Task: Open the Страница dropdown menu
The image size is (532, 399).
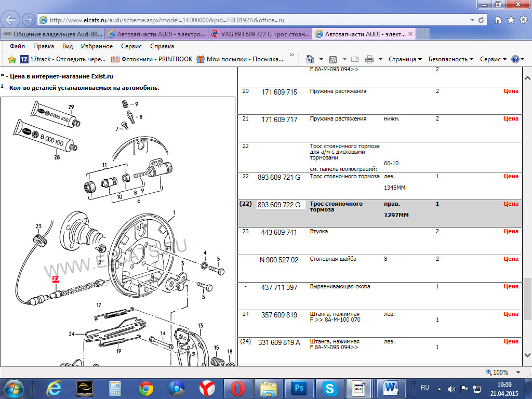Action: [x=405, y=59]
